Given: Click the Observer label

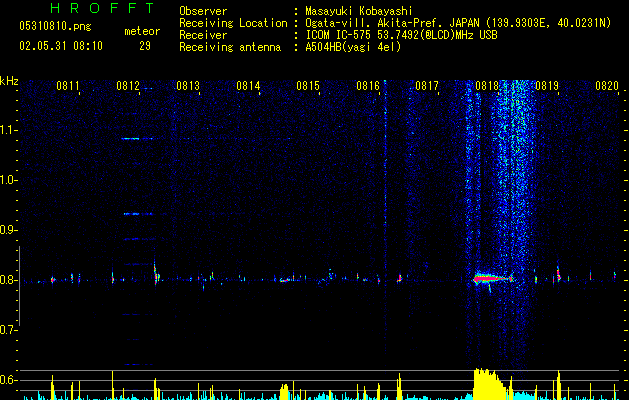Looking at the screenshot, I should 203,11.
